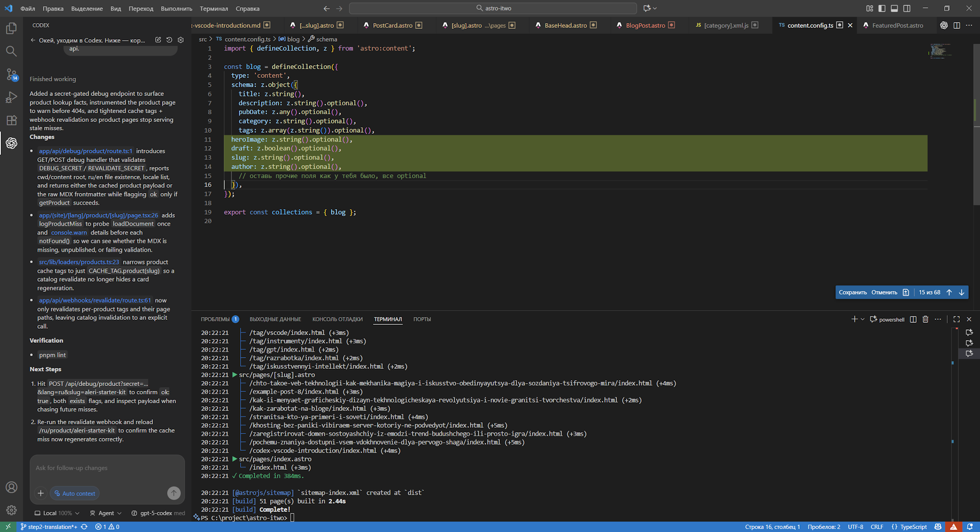Image resolution: width=980 pixels, height=532 pixels.
Task: Send message with arrow button
Action: (173, 493)
